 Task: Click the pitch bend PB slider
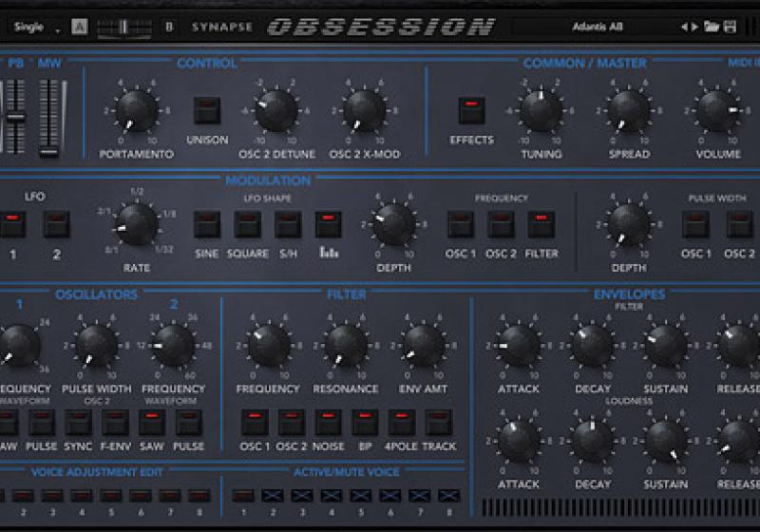tap(15, 116)
